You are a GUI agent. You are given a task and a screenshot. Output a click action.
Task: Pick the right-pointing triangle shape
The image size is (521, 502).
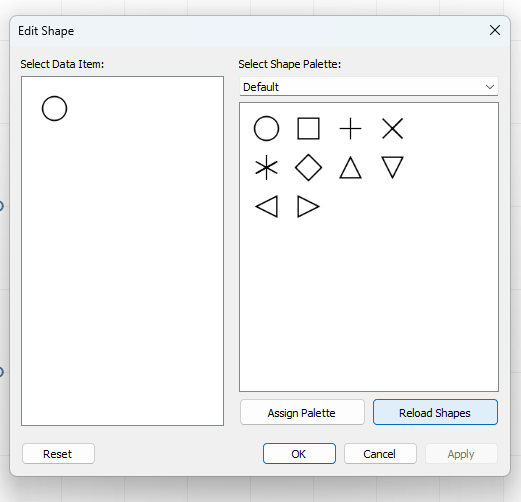pos(308,207)
